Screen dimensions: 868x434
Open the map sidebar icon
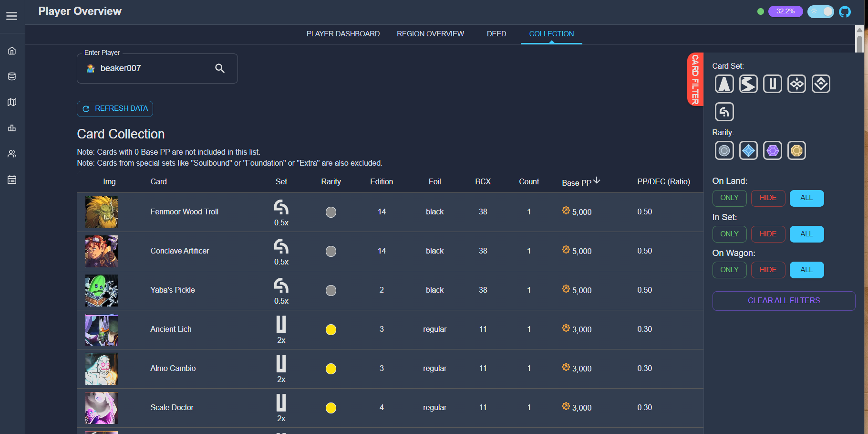click(x=12, y=102)
